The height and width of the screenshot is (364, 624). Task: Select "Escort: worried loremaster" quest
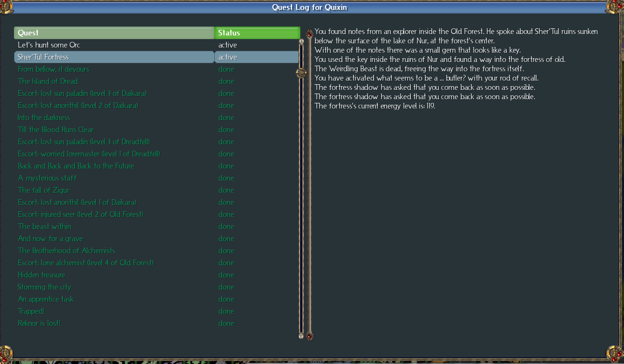click(x=114, y=154)
